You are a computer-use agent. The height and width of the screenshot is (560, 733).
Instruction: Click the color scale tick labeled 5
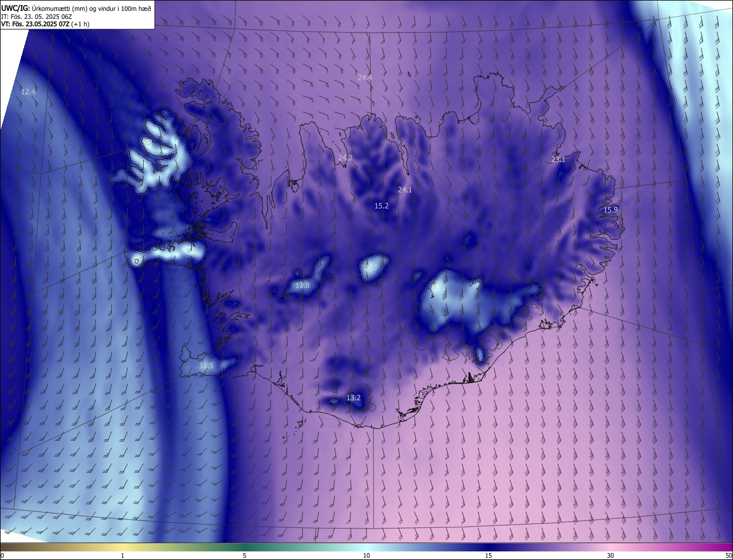point(245,555)
